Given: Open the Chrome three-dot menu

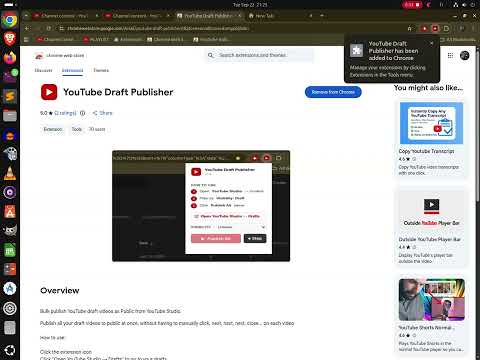Looking at the screenshot, I should click(x=473, y=29).
